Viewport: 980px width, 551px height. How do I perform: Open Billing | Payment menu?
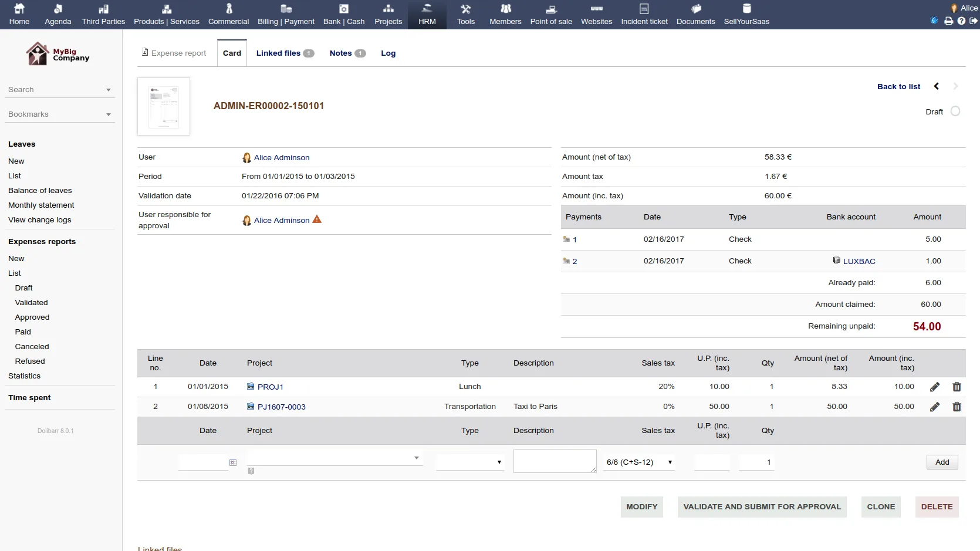pyautogui.click(x=286, y=15)
